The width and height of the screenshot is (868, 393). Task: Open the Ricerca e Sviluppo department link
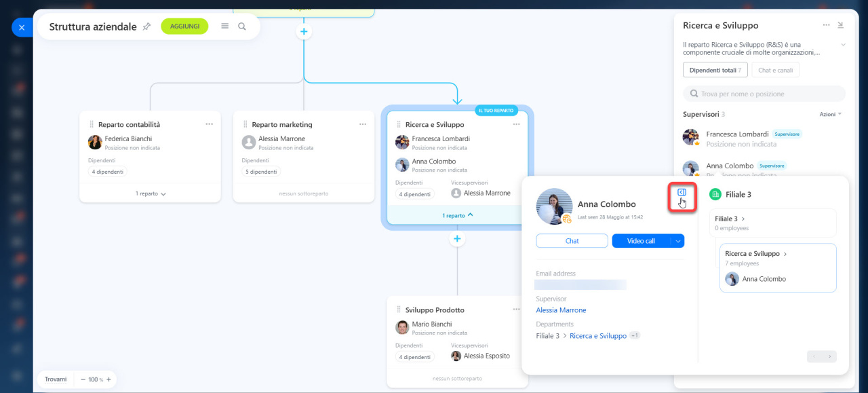(598, 336)
